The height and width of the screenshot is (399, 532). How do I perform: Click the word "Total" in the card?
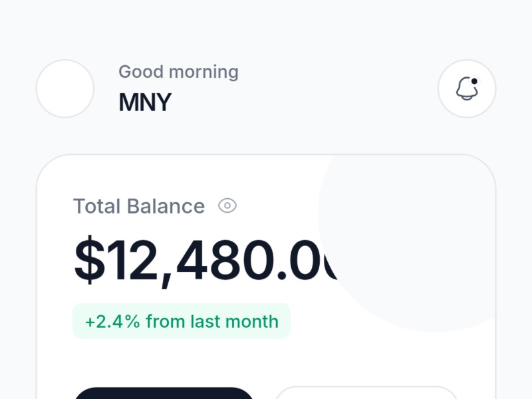click(96, 206)
